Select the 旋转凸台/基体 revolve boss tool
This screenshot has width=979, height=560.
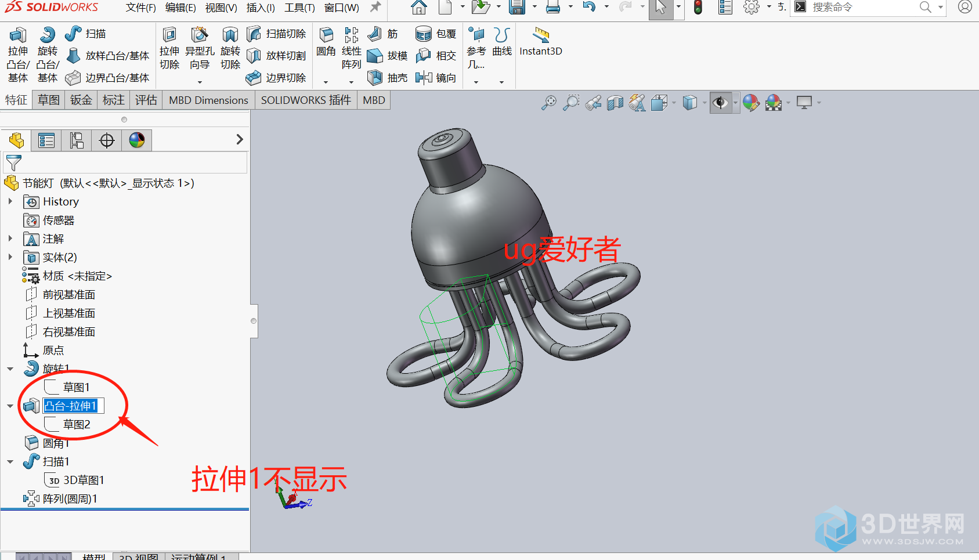coord(48,55)
